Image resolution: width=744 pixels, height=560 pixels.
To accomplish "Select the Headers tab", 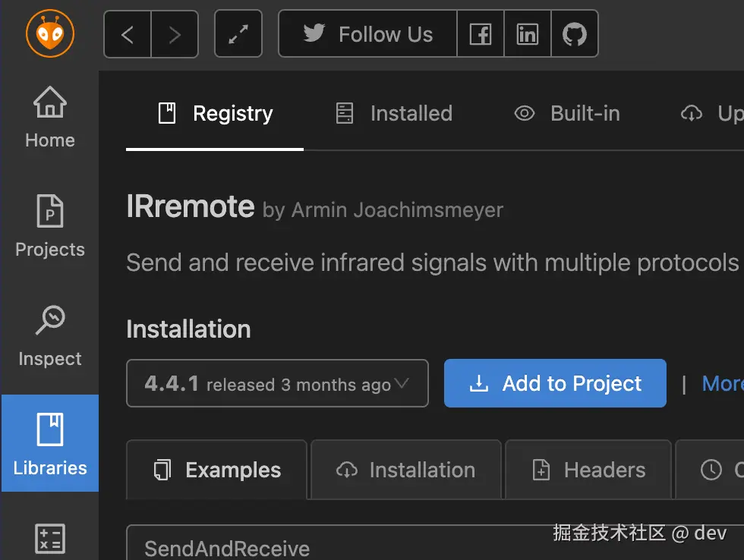I will [588, 470].
